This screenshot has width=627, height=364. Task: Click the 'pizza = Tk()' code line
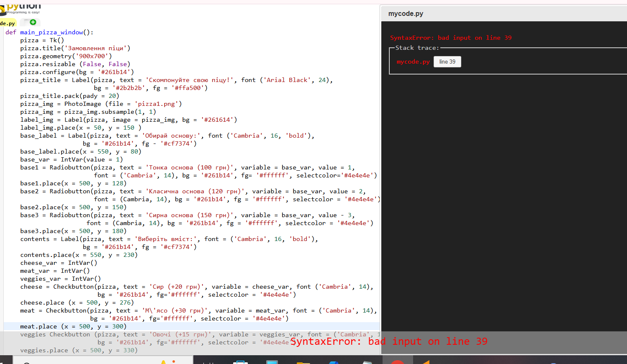[x=42, y=40]
